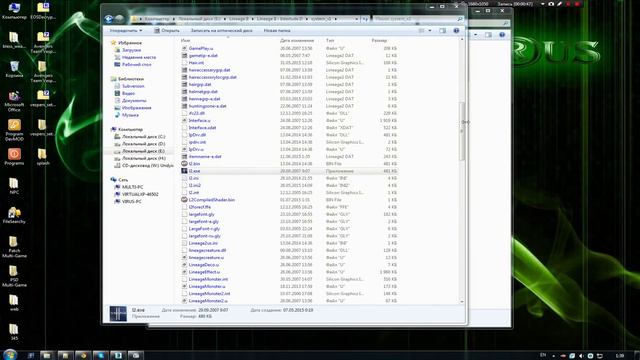The height and width of the screenshot is (360, 640).
Task: Sort by the Размер column header
Action: point(379,40)
